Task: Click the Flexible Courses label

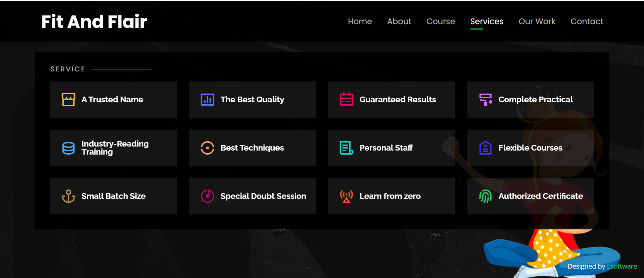Action: pyautogui.click(x=530, y=148)
